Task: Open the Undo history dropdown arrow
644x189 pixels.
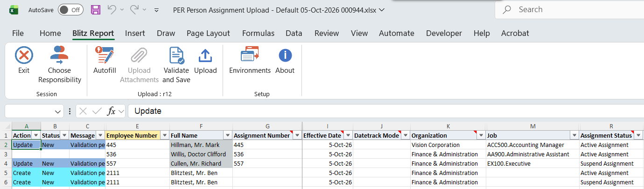Action: pyautogui.click(x=122, y=10)
